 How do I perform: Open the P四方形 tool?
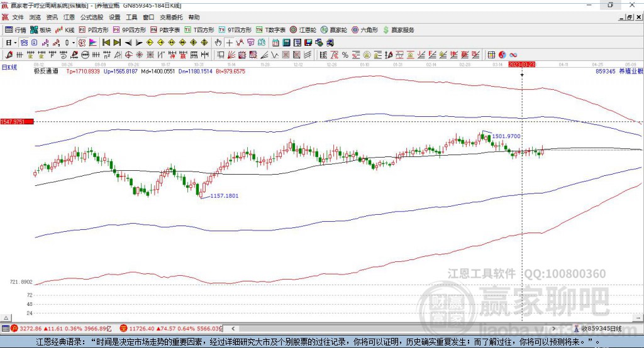94,30
